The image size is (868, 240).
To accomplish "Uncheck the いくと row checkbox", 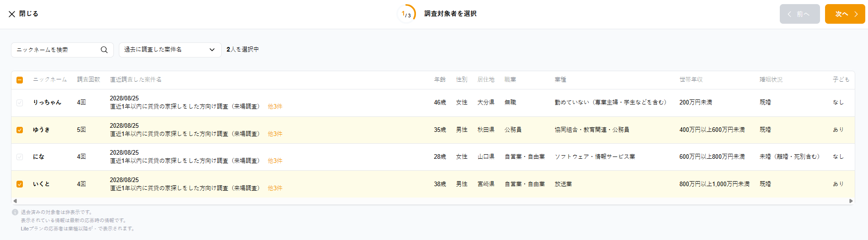I will 20,184.
